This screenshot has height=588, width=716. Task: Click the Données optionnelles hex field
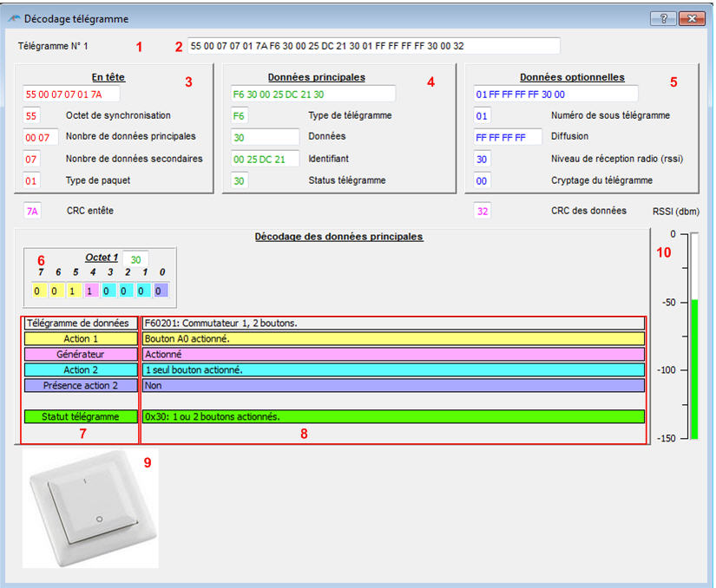[x=555, y=94]
